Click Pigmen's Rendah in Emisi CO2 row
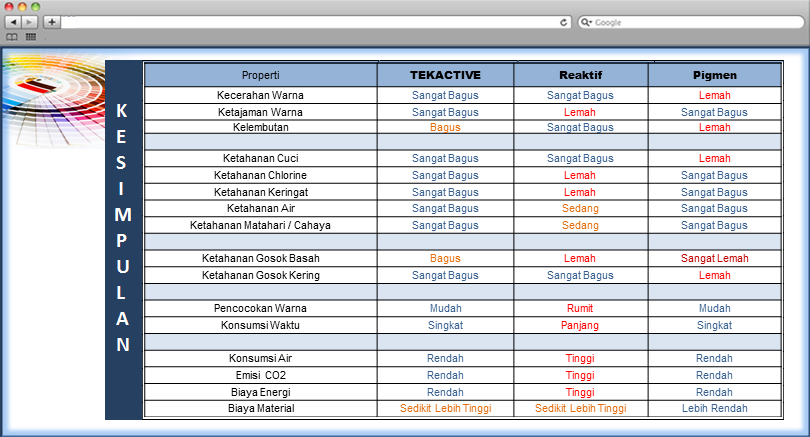 pos(714,376)
